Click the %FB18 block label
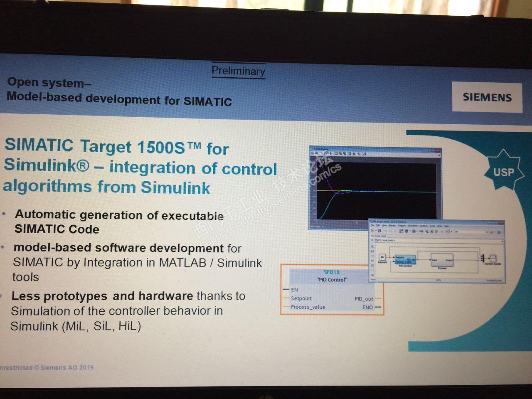The image size is (532, 399). click(x=331, y=272)
